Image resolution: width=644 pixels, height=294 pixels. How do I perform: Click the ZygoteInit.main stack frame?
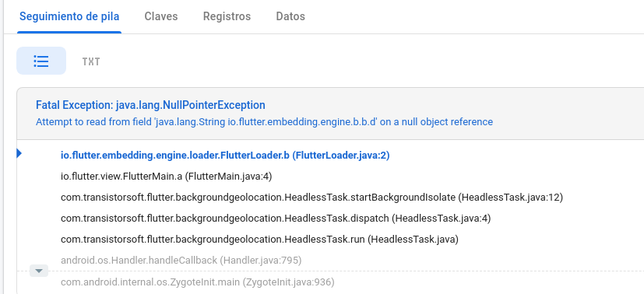coord(198,282)
